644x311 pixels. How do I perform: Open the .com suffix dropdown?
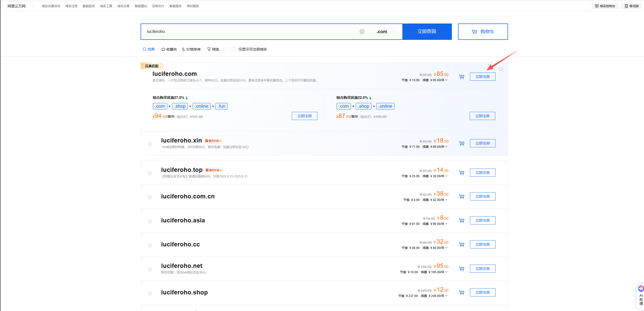[385, 32]
